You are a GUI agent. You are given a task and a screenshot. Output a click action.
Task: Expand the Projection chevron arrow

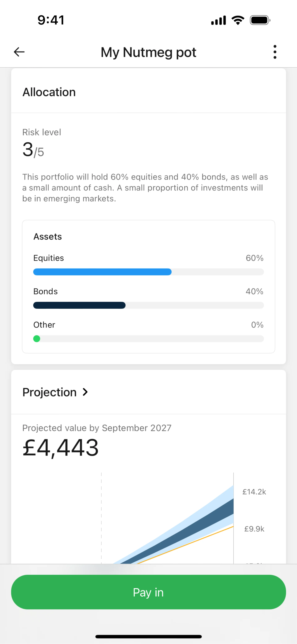(85, 392)
